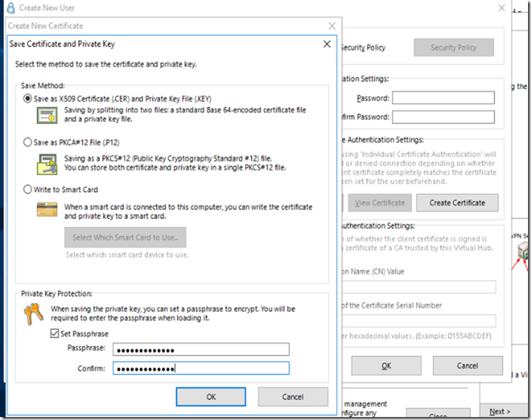Viewport: 531px width, 420px height.
Task: Close the Save Certificate and Private Key dialog
Action: click(x=327, y=44)
